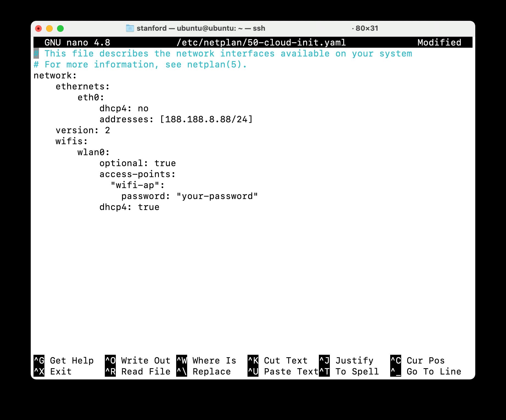Click the window title 'stanford — ubuntu@ubuntu: ~ — ssh'
Image resolution: width=506 pixels, height=420 pixels.
[201, 28]
